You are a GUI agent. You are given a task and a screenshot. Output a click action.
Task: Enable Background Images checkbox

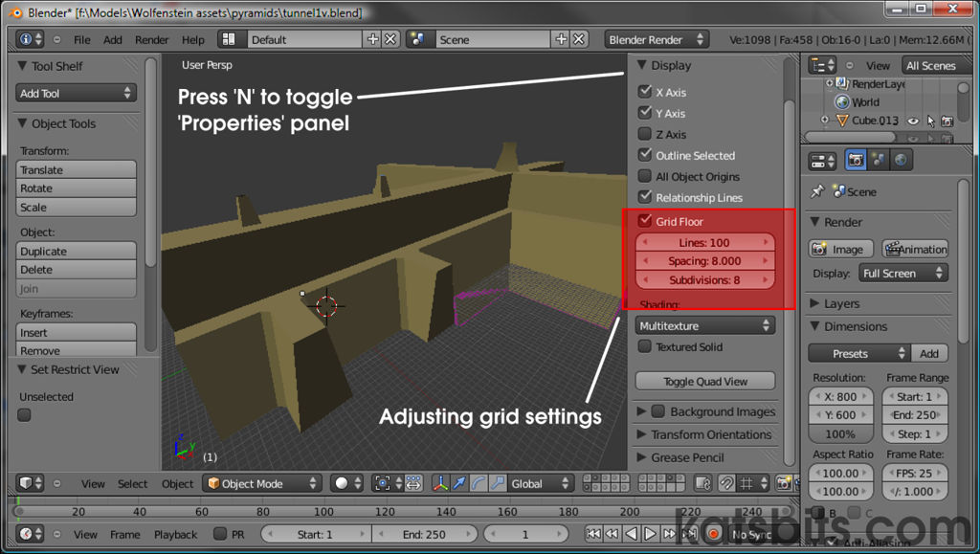coord(657,411)
